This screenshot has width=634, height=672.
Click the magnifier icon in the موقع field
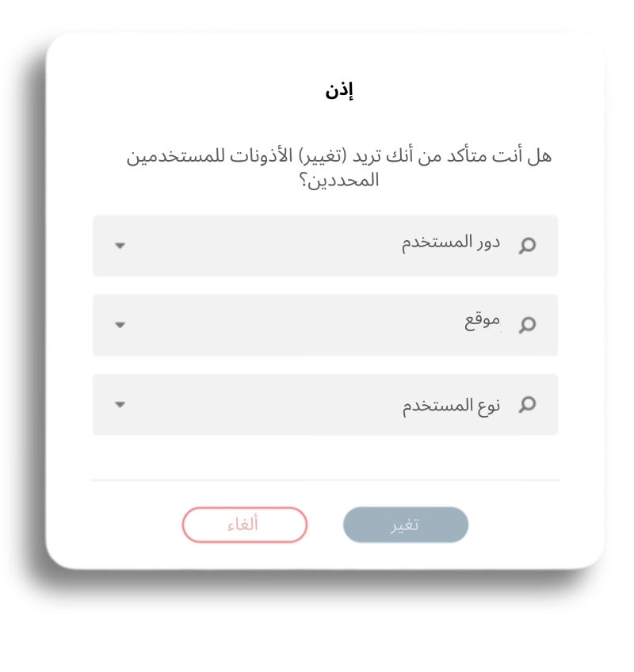[x=527, y=325]
